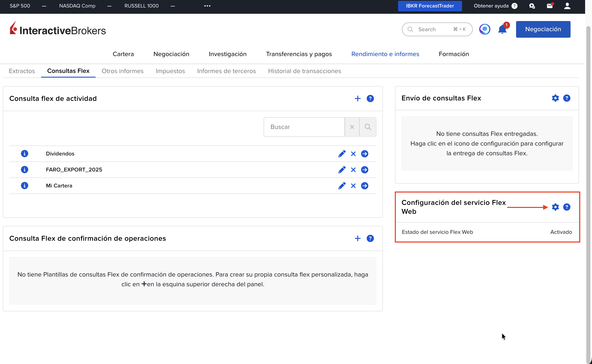Viewport: 592px width, 364px height.
Task: Open the Negociación navigation menu
Action: [171, 54]
